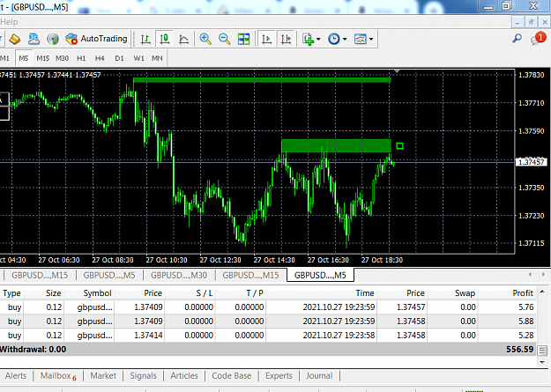
Task: Click the total profit value 556.59
Action: [x=520, y=350]
